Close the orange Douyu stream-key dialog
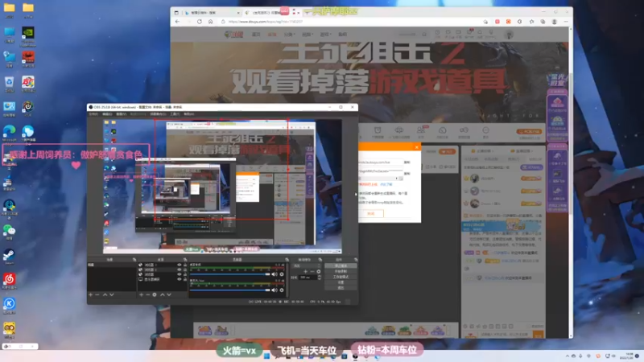Viewport: 644px width, 362px height. [x=416, y=147]
